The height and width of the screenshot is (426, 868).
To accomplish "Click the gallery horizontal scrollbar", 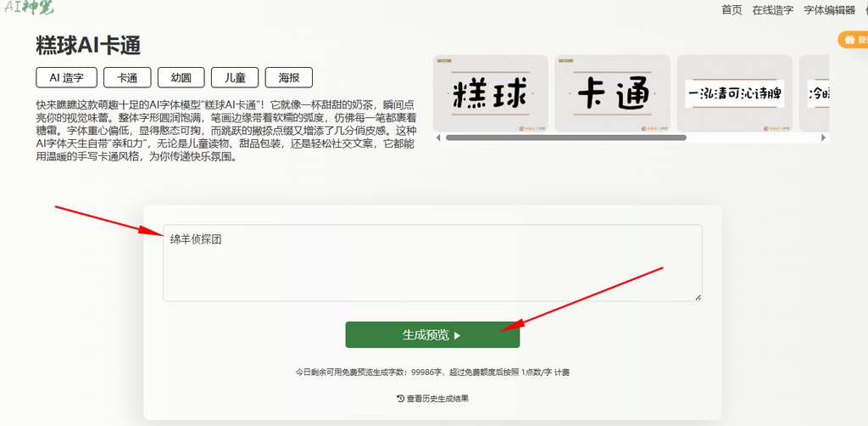I will [x=566, y=137].
